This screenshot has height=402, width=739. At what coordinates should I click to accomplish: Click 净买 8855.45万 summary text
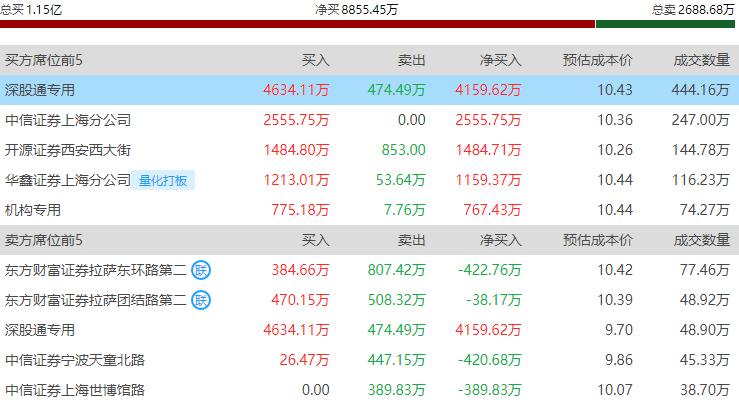pos(357,9)
